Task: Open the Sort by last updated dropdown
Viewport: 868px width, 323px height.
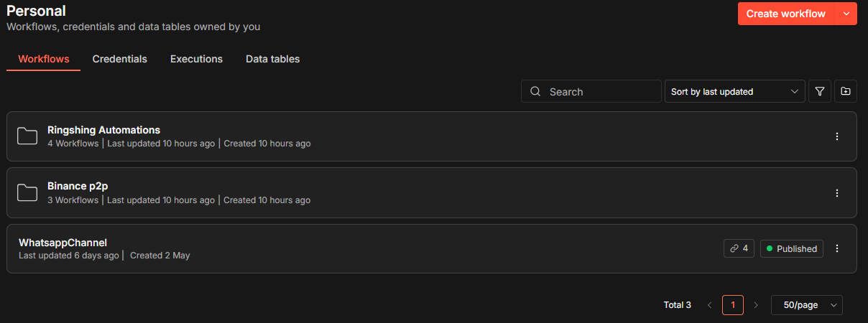Action: (x=734, y=91)
